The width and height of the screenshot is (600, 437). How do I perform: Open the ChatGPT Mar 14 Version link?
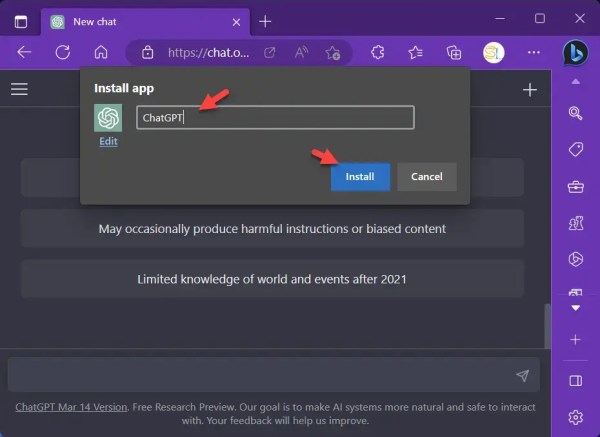pos(71,407)
